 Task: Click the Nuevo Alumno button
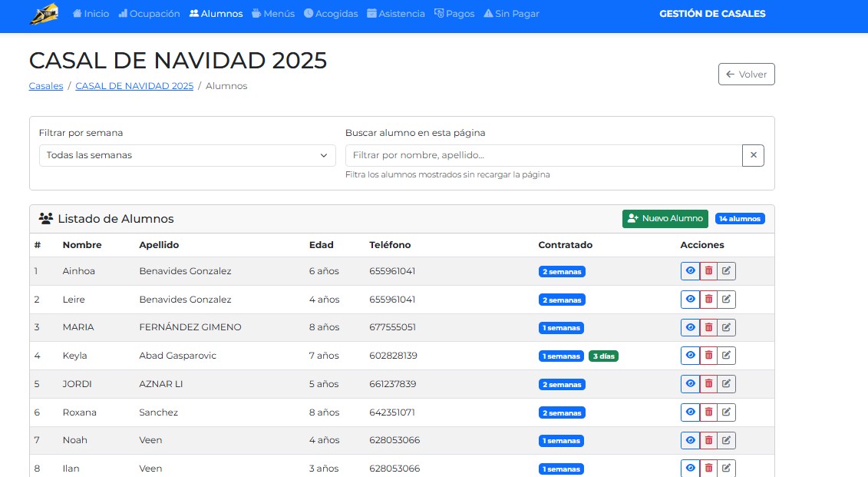pos(665,219)
